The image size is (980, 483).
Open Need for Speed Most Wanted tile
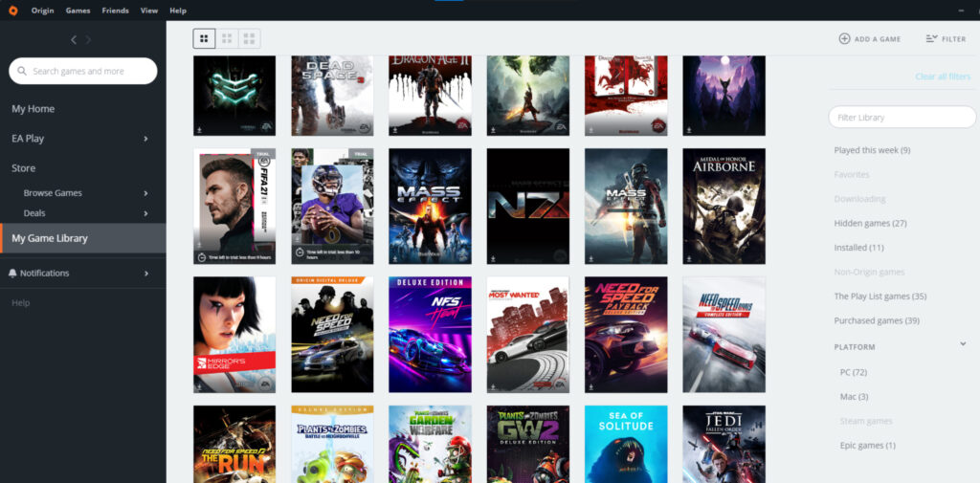coord(528,335)
